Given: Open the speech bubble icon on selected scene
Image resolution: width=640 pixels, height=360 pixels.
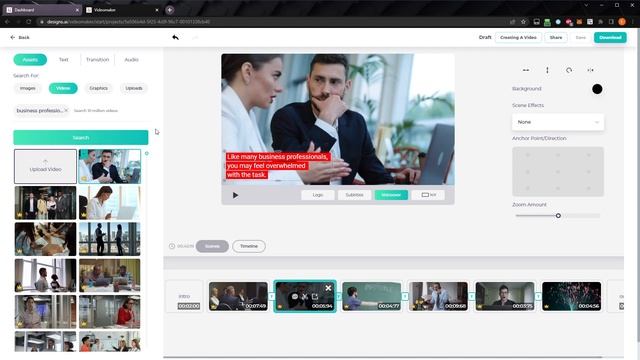Looking at the screenshot, I should [295, 297].
